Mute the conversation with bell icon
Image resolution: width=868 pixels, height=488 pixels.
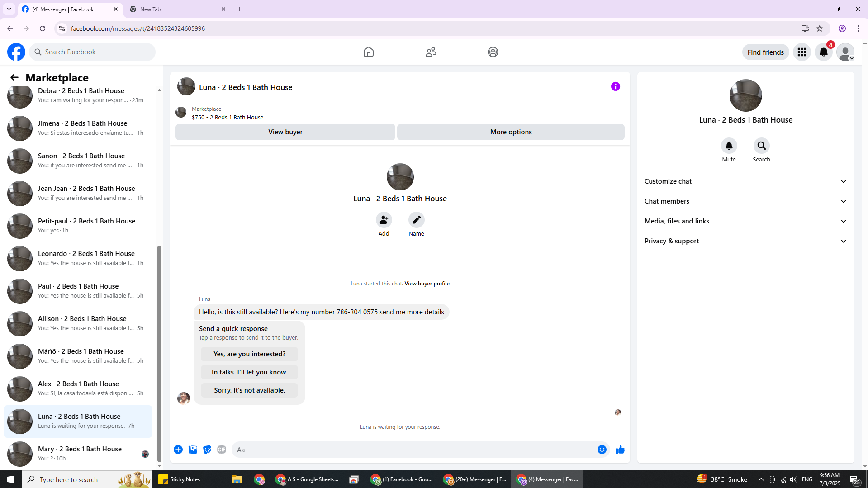[x=729, y=146]
